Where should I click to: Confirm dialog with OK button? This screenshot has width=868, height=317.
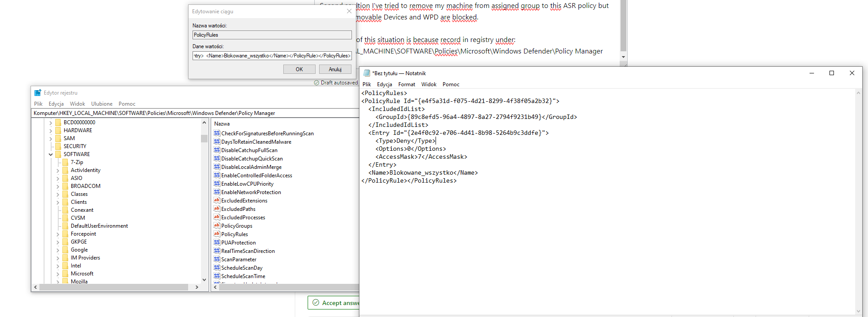click(x=299, y=69)
